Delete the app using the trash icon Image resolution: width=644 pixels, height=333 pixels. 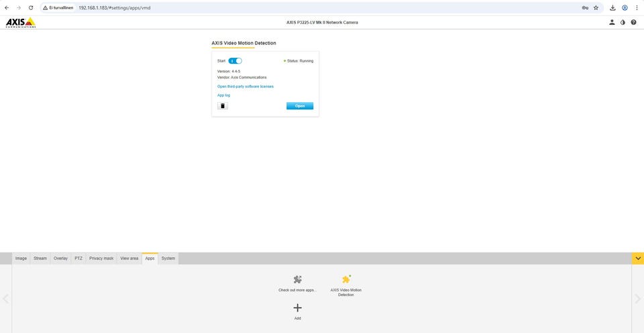coord(223,106)
